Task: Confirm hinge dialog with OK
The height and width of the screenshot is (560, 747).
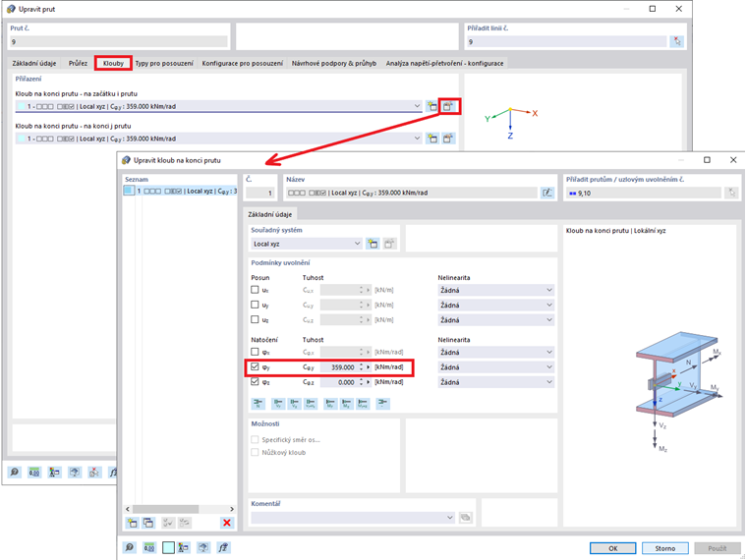Action: click(612, 548)
